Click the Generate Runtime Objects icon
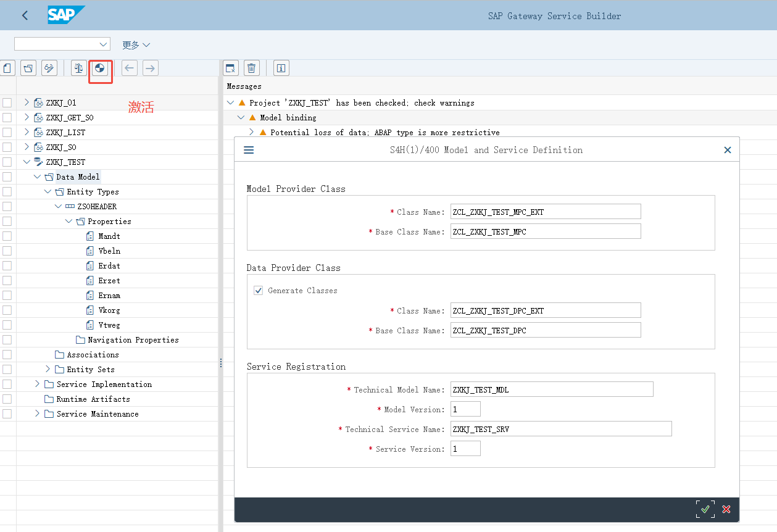 (x=99, y=68)
